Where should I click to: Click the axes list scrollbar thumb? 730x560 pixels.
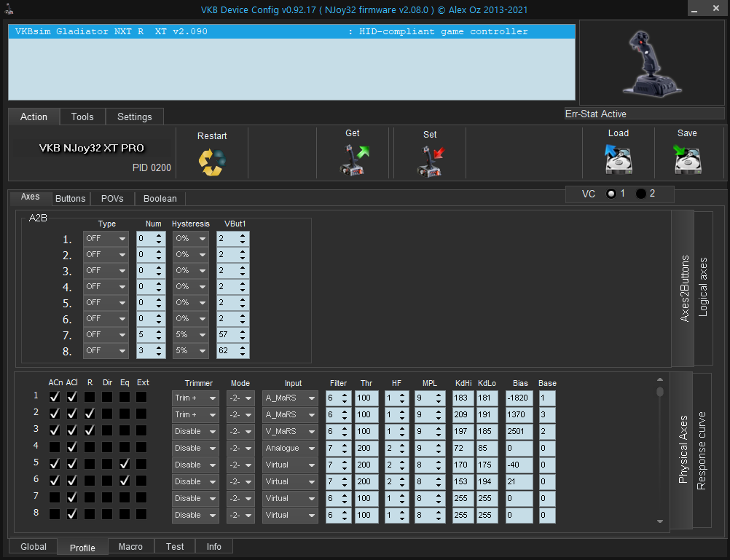point(660,392)
